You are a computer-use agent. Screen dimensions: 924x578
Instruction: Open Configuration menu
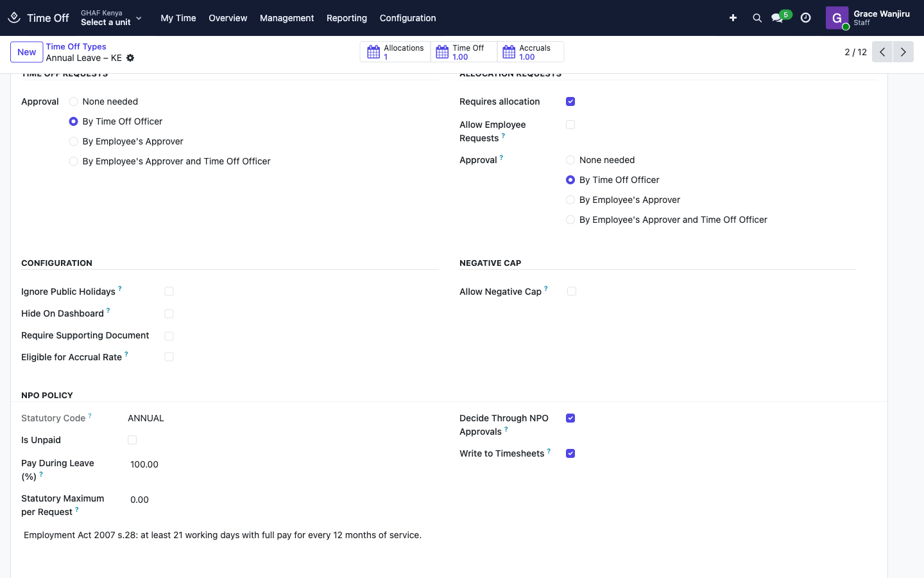click(x=408, y=18)
